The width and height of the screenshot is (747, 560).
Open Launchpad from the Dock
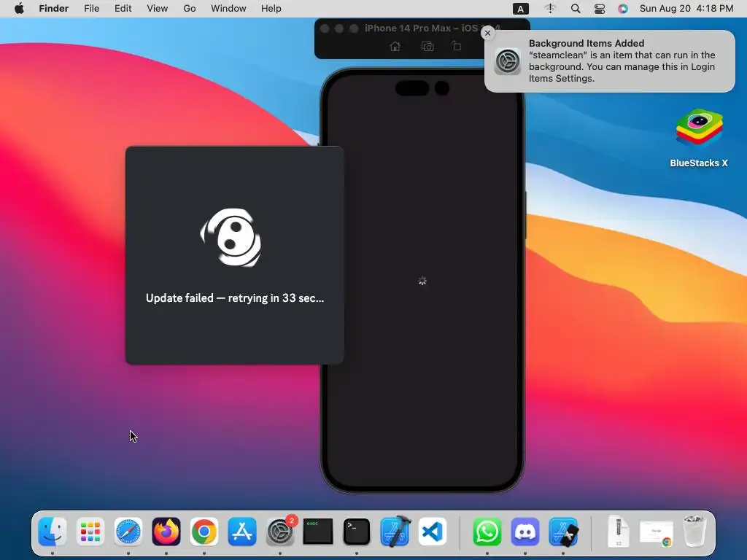(x=90, y=532)
